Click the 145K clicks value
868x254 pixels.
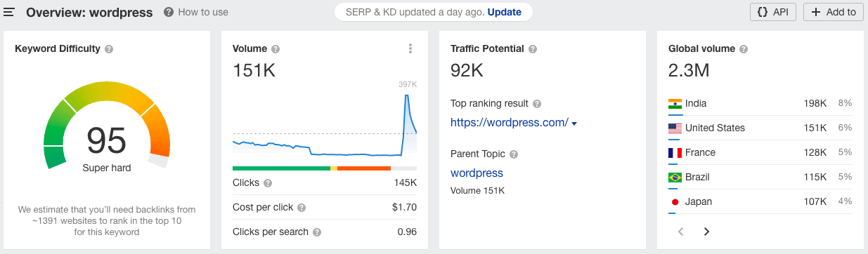point(406,183)
